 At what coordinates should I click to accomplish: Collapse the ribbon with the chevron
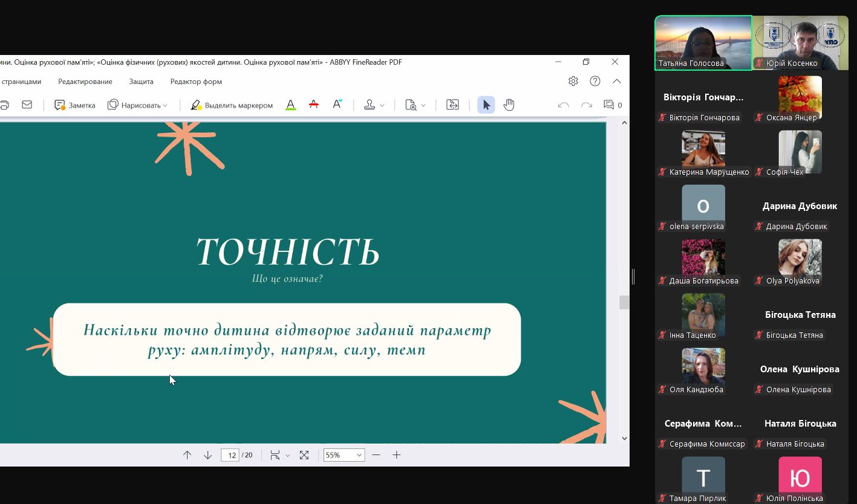(617, 81)
